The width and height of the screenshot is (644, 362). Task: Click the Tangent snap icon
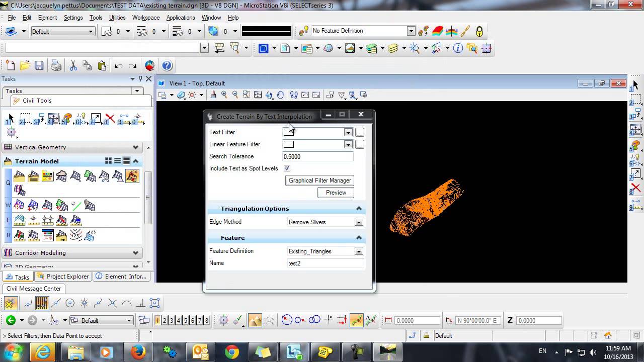click(x=126, y=303)
